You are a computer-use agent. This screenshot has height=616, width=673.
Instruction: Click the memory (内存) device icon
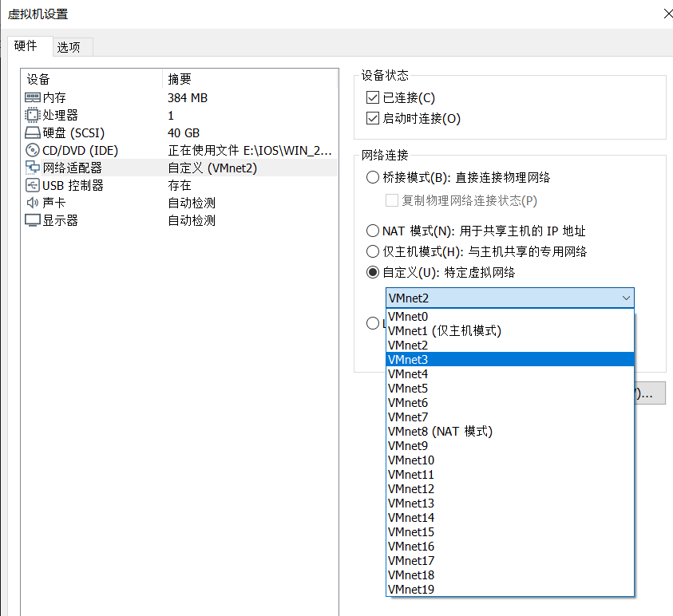point(33,98)
